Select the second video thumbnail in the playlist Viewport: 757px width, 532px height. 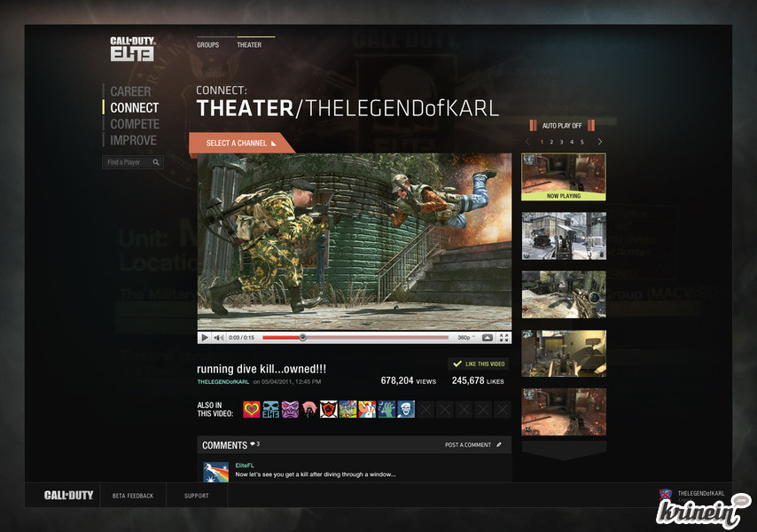click(x=564, y=236)
